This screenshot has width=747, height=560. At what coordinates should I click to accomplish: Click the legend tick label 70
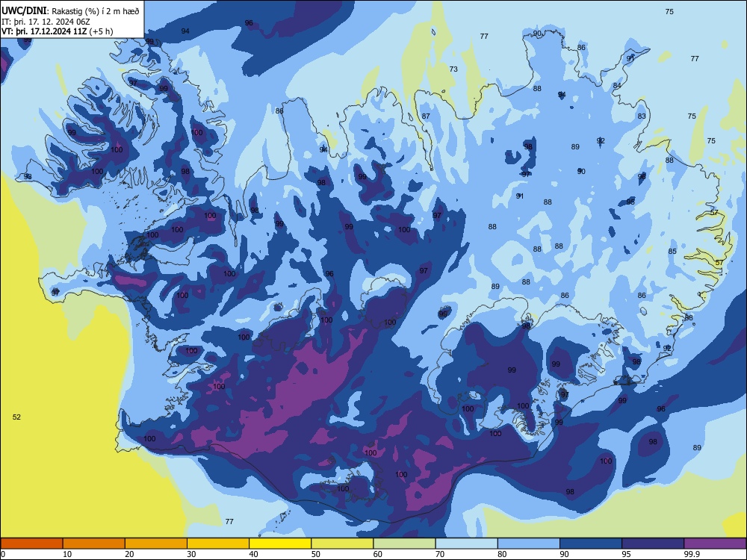440,554
